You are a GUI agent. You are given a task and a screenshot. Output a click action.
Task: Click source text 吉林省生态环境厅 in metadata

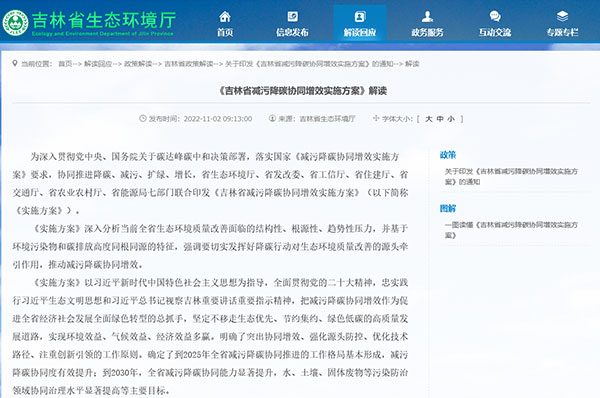point(327,119)
